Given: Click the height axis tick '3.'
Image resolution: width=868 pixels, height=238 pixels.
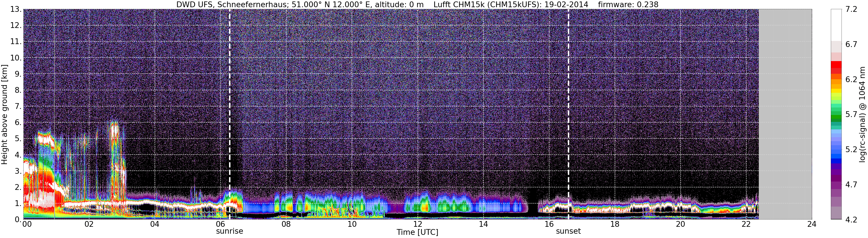Looking at the screenshot, I should pos(18,171).
